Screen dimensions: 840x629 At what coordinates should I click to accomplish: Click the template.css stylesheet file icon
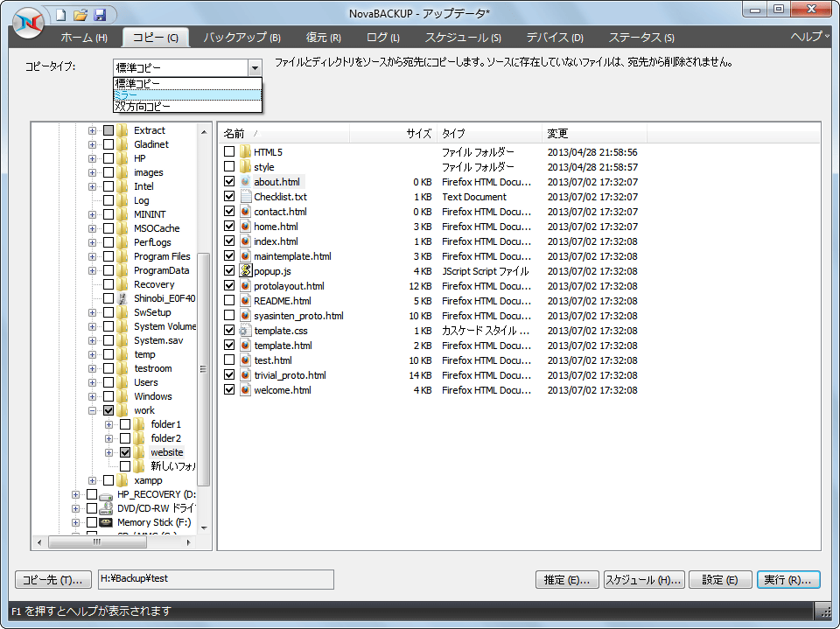tap(245, 331)
